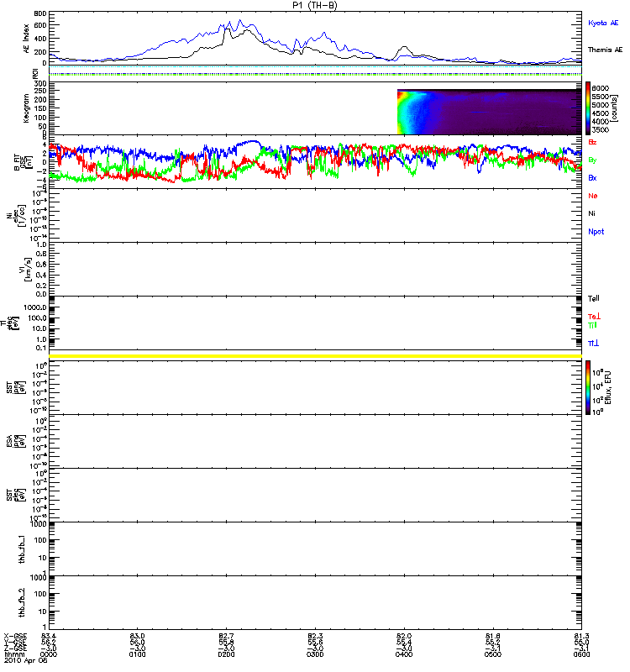Click the X-GSE value 81.3
Viewport: 630px width, 672px height.
(581, 636)
